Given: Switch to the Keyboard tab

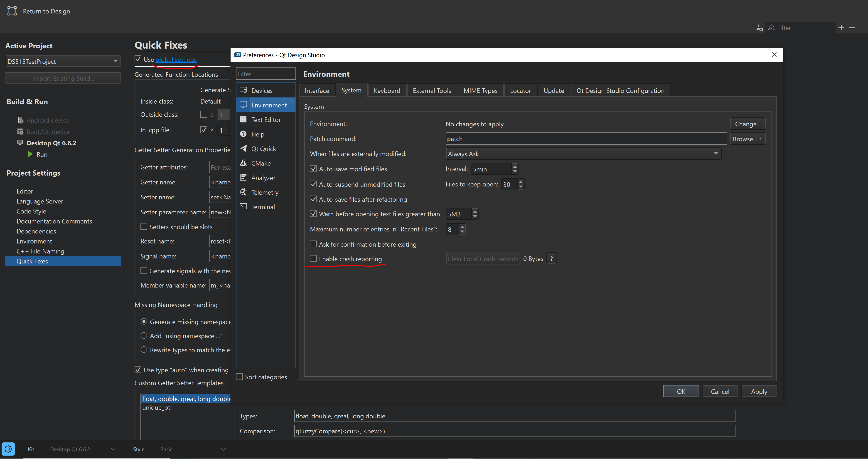Looking at the screenshot, I should pyautogui.click(x=387, y=90).
